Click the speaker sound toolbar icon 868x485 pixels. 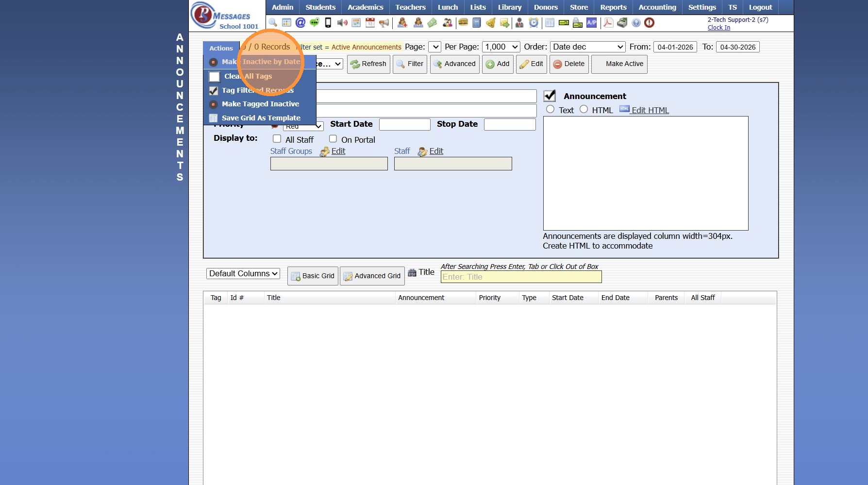pyautogui.click(x=342, y=23)
